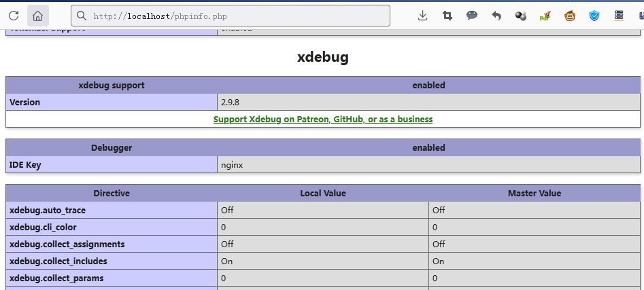Select the xdebug.auto_trace directive name
The image size is (644, 290).
48,211
